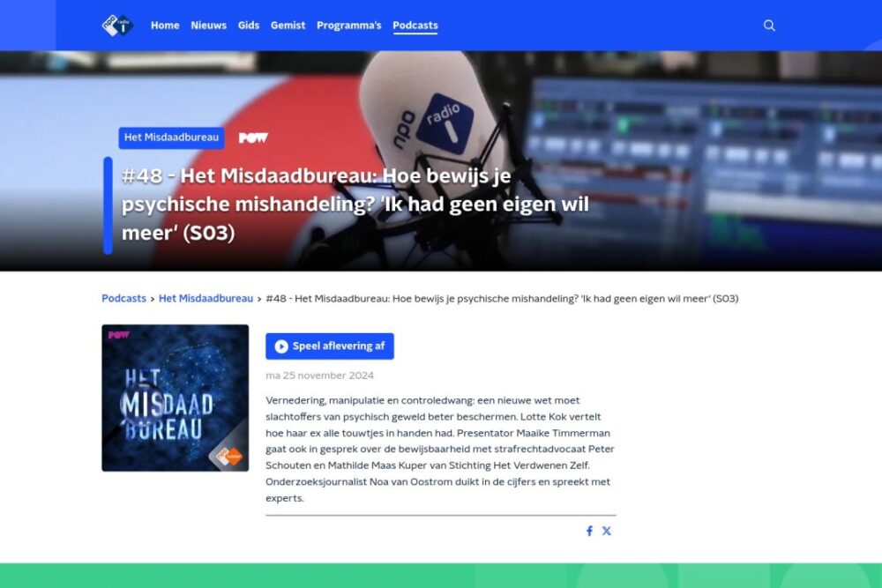882x588 pixels.
Task: Open the search magnifier icon
Action: tap(769, 26)
